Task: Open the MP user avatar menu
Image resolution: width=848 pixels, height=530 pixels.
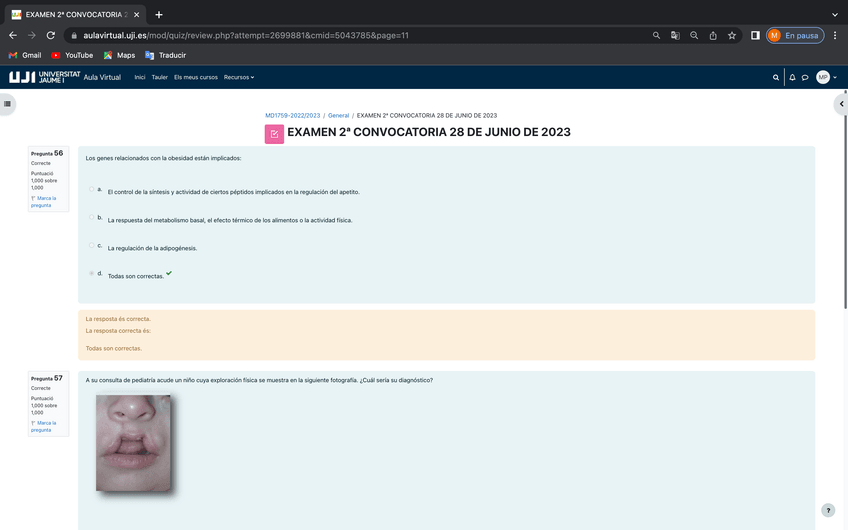Action: pyautogui.click(x=826, y=77)
